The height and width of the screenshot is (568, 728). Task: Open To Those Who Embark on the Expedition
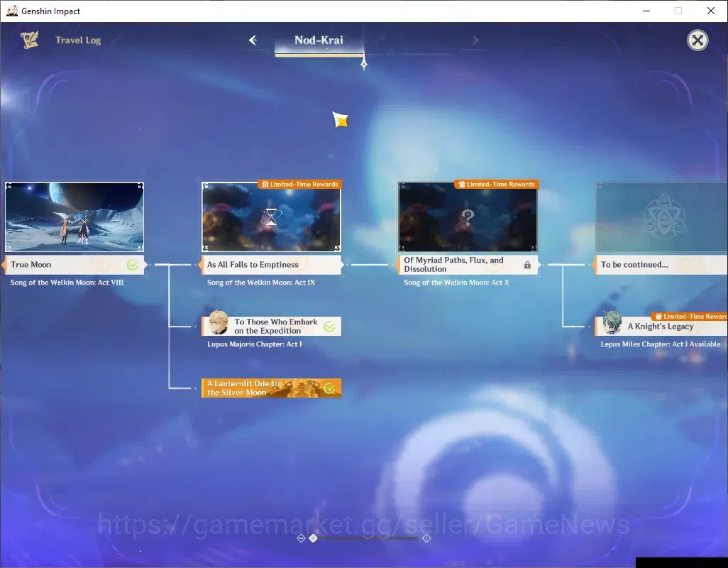point(271,326)
